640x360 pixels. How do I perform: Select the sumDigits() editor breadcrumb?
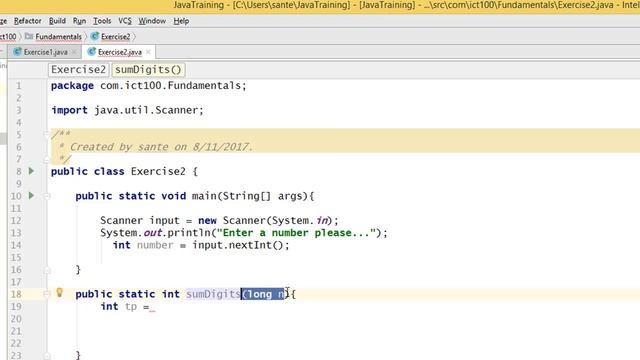[x=148, y=69]
